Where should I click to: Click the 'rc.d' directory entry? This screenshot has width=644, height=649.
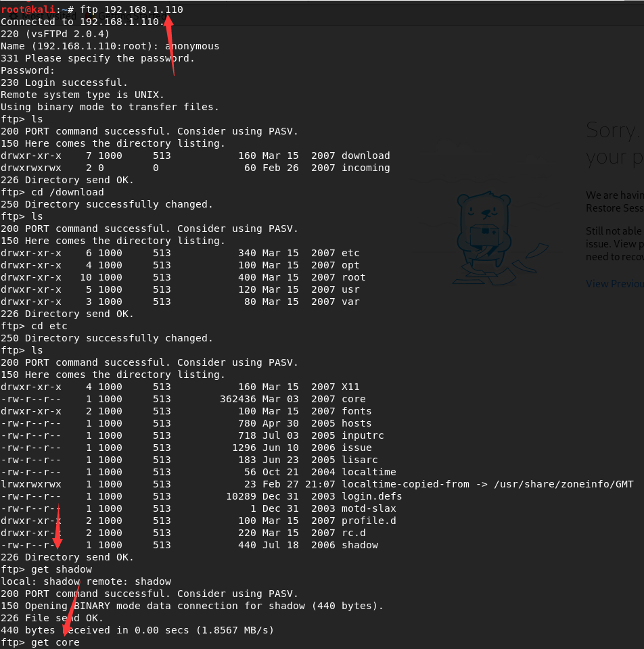pyautogui.click(x=354, y=533)
